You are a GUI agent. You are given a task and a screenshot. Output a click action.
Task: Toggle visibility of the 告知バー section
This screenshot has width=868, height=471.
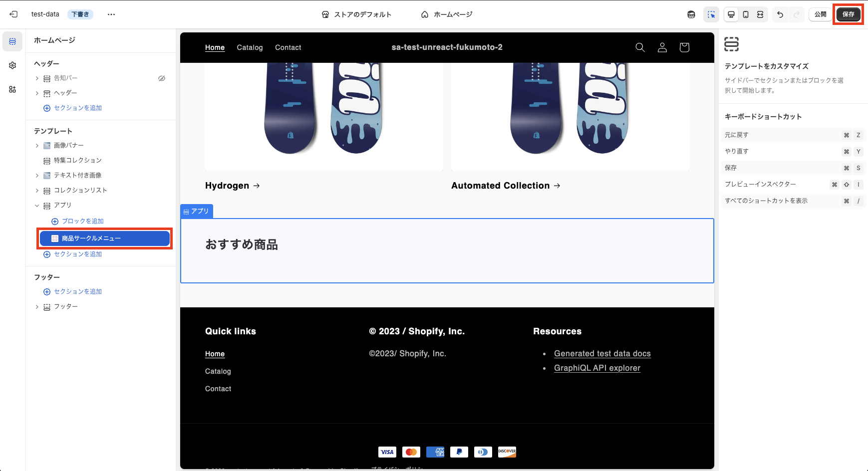click(161, 78)
